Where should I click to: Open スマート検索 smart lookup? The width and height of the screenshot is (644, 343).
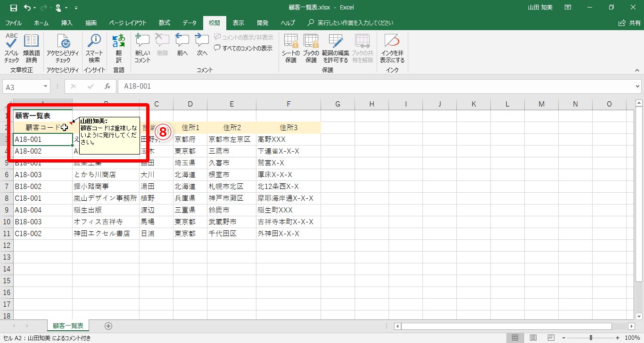94,48
